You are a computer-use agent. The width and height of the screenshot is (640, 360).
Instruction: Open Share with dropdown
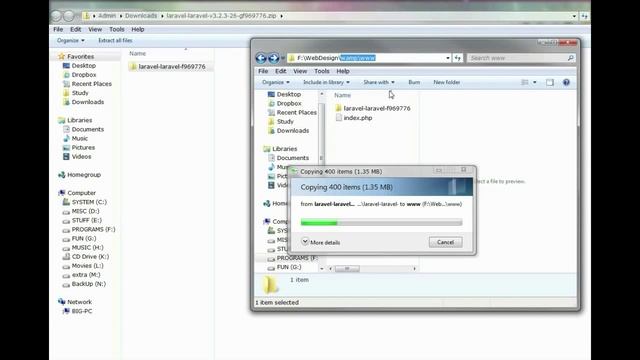pos(379,82)
